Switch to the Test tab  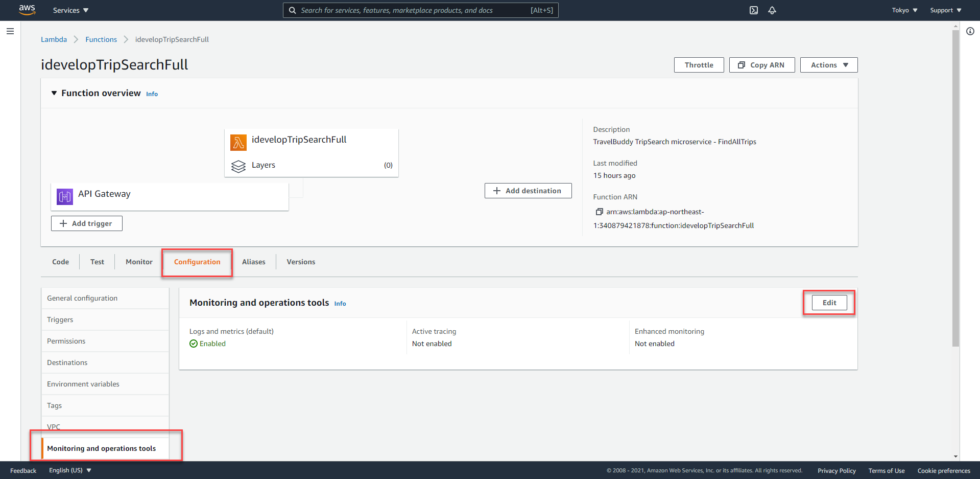coord(97,262)
